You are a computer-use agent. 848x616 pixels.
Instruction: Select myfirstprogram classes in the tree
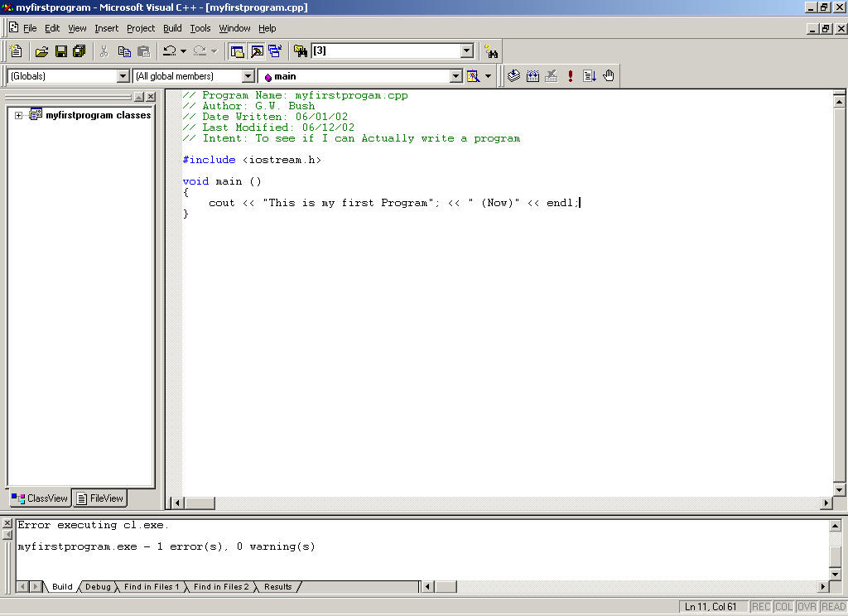click(x=98, y=115)
